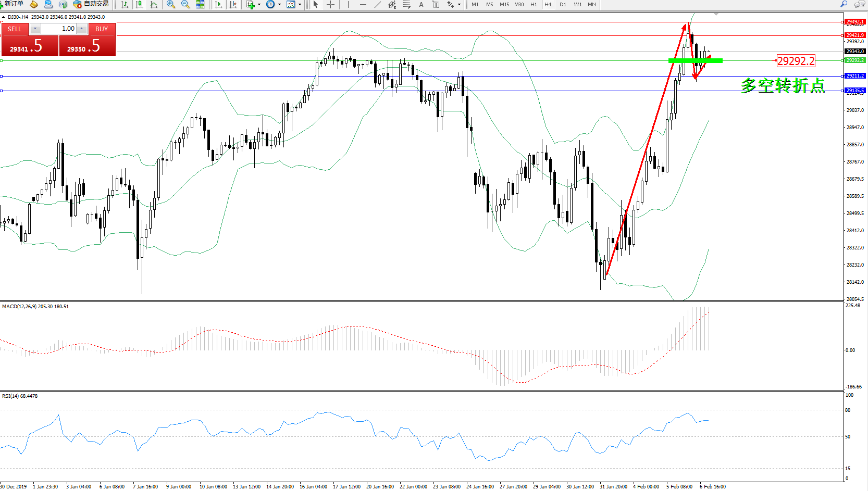This screenshot has width=868, height=491.
Task: Pick the text label 'A' tool
Action: point(421,5)
